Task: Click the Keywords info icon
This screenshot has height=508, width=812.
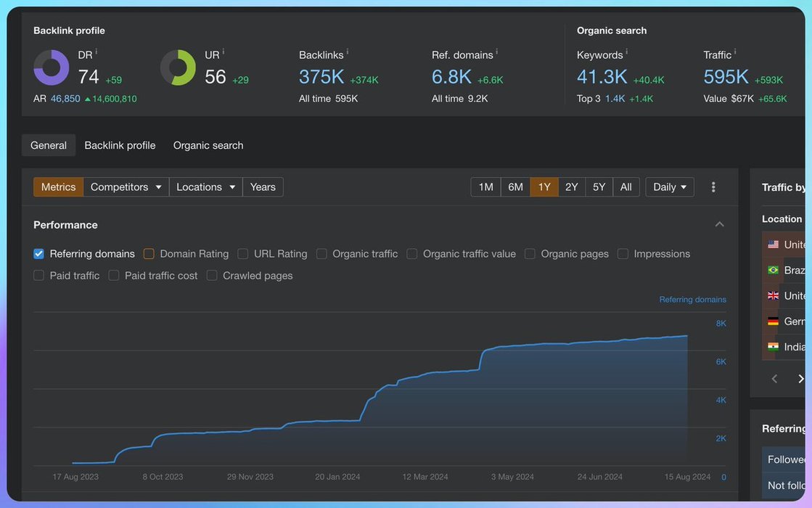Action: [627, 52]
